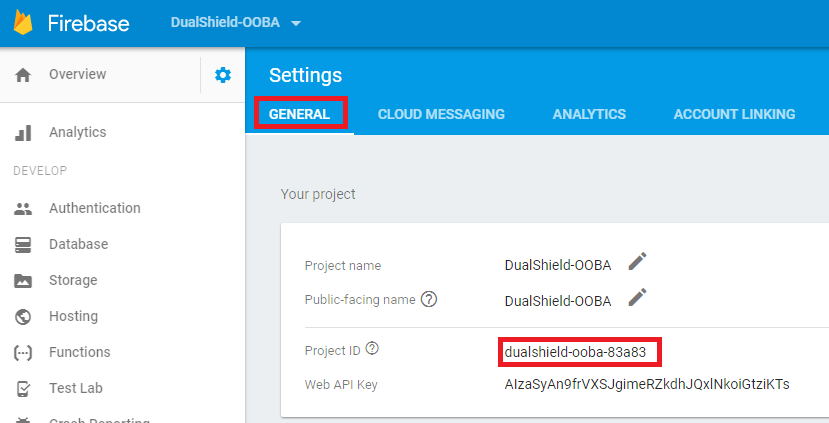This screenshot has height=423, width=829.
Task: Open the Analytics settings tab
Action: [589, 114]
